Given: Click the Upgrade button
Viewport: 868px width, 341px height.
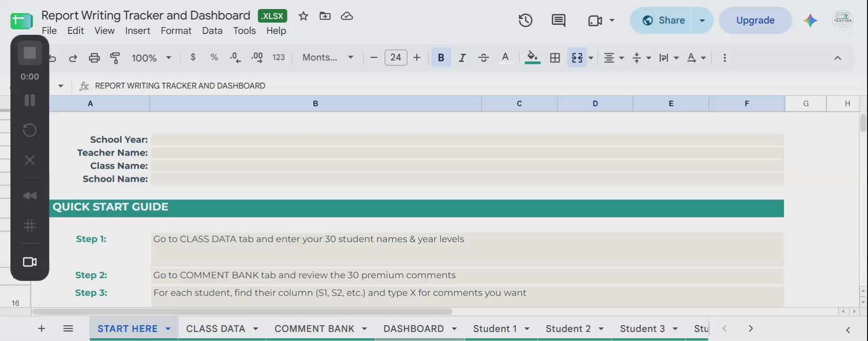Looking at the screenshot, I should [x=755, y=20].
